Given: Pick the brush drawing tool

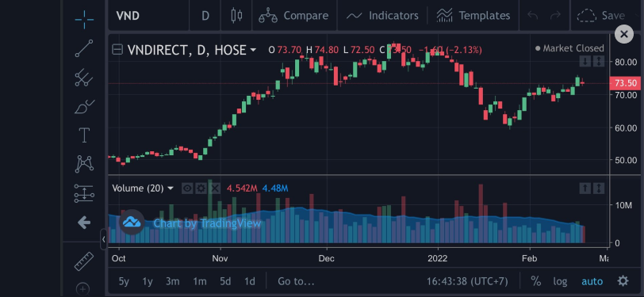Looking at the screenshot, I should point(84,106).
